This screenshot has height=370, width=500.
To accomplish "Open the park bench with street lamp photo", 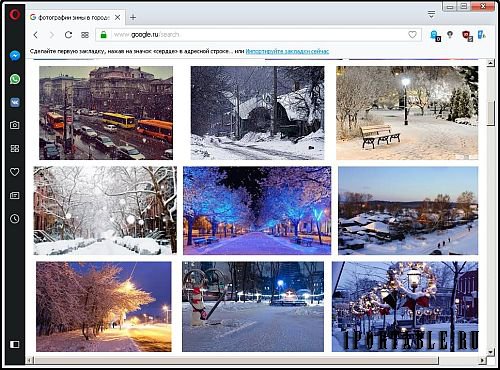I will [x=407, y=113].
